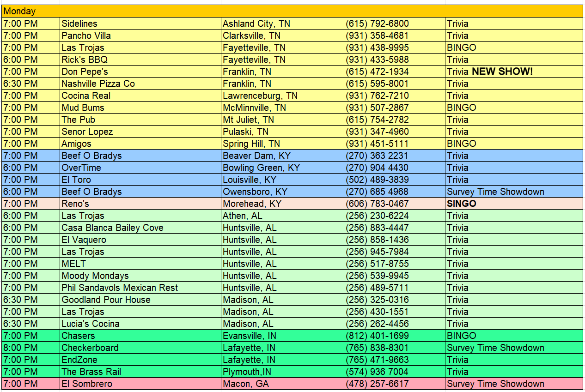The image size is (585, 392).
Task: Click phone (478) 257-6617
Action: click(395, 384)
